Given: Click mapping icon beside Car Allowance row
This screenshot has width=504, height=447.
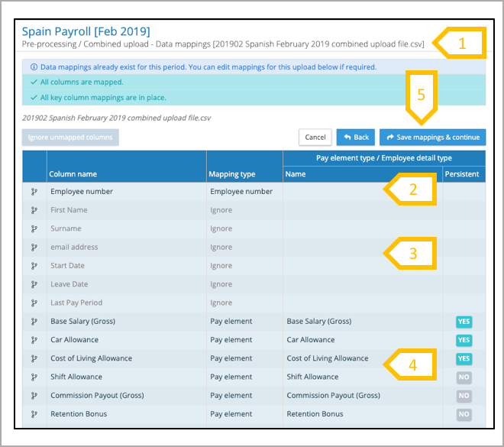Looking at the screenshot, I should tap(34, 340).
